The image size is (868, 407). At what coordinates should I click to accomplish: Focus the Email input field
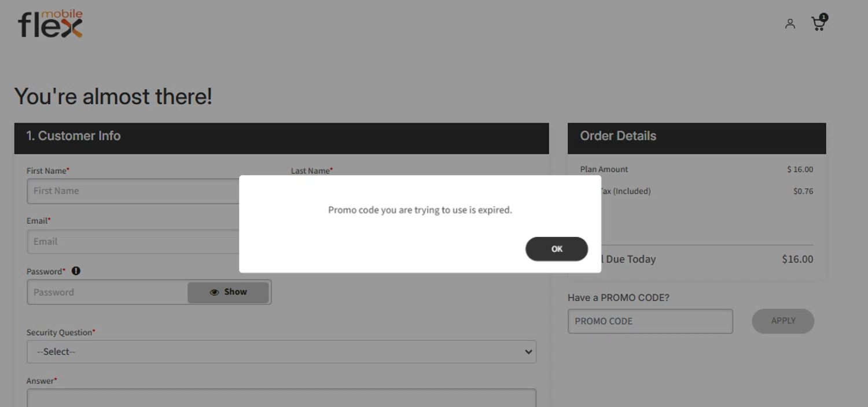(x=133, y=242)
